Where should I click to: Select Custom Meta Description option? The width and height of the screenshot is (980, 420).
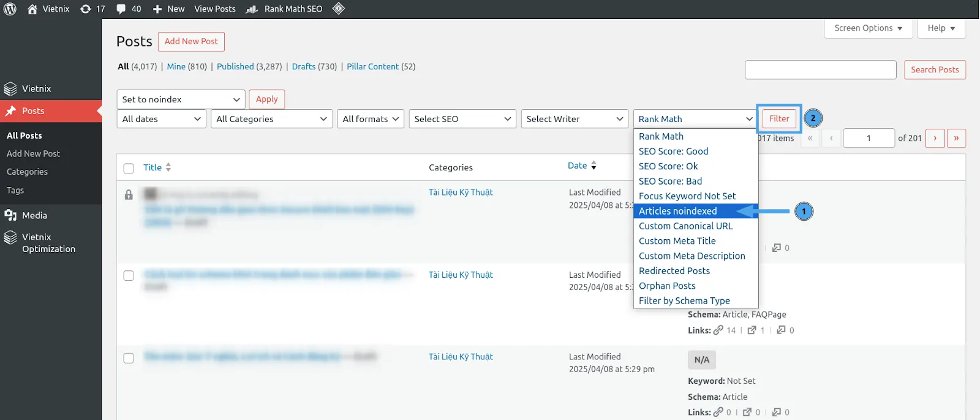[696, 256]
